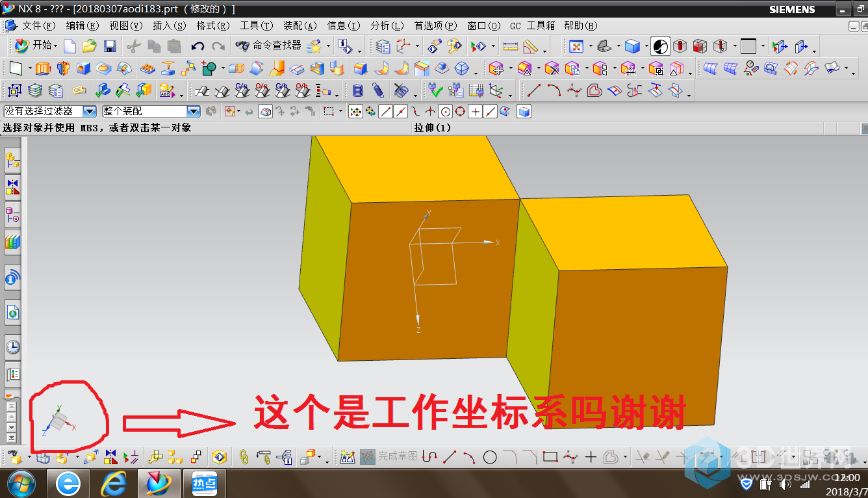This screenshot has height=498, width=868.
Task: Click the taskbar volume speaker icon
Action: point(785,484)
